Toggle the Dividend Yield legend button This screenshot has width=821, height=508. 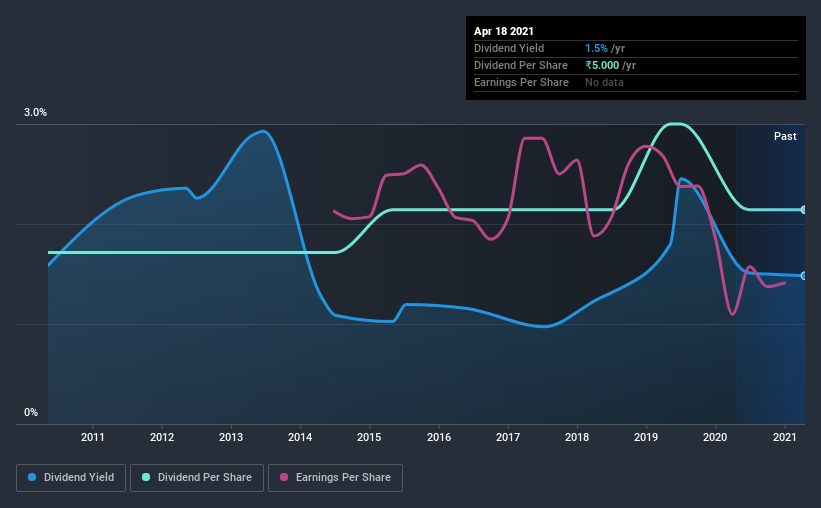(71, 478)
